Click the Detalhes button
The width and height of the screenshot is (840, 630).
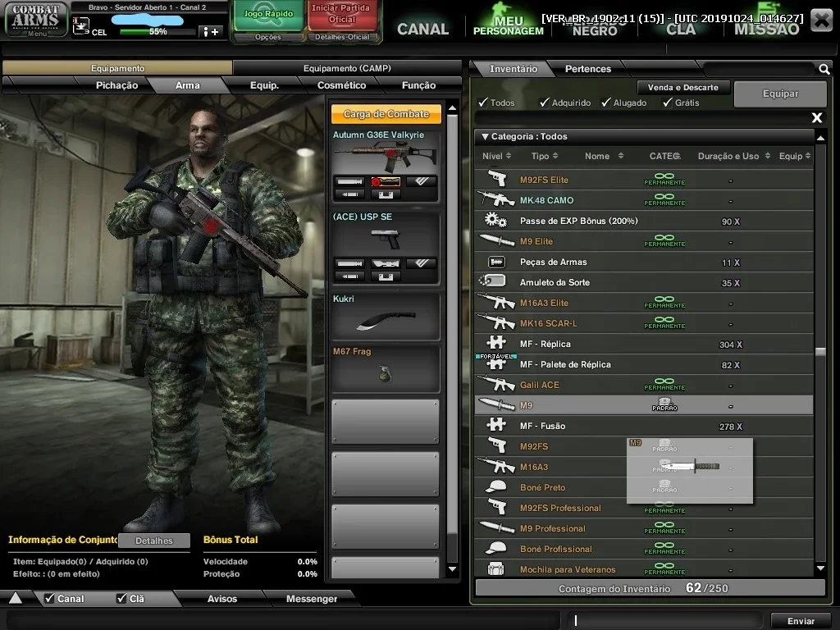(153, 541)
